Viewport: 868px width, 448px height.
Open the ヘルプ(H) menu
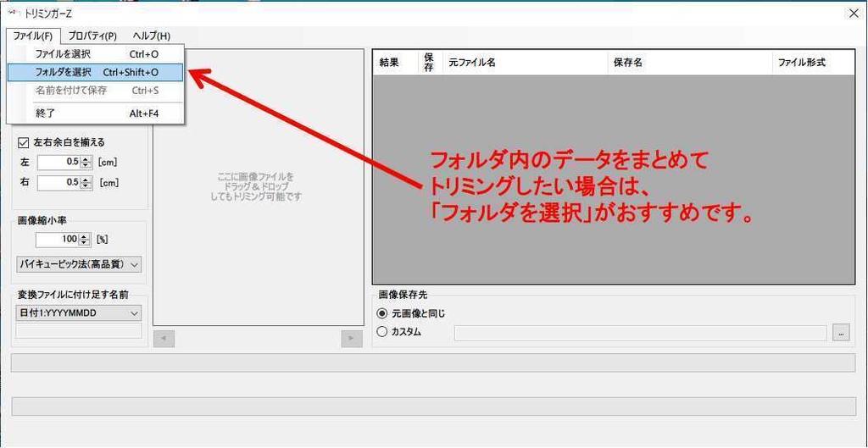(x=152, y=36)
